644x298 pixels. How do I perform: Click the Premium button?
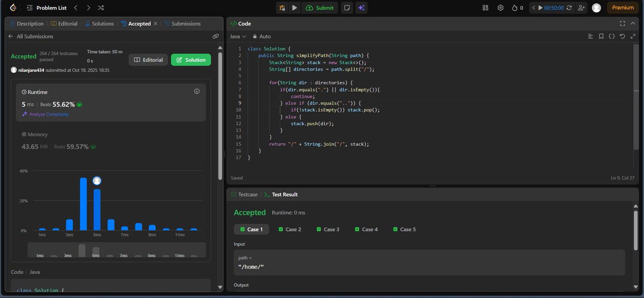623,8
